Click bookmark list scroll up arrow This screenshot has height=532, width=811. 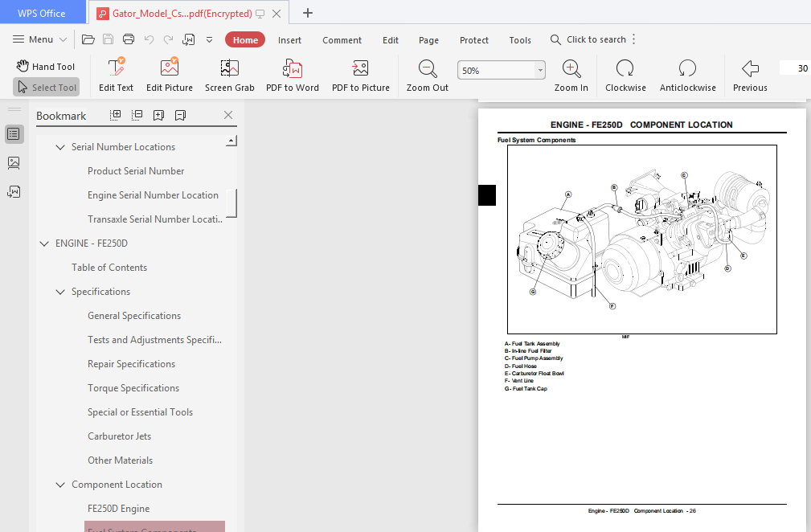231,141
